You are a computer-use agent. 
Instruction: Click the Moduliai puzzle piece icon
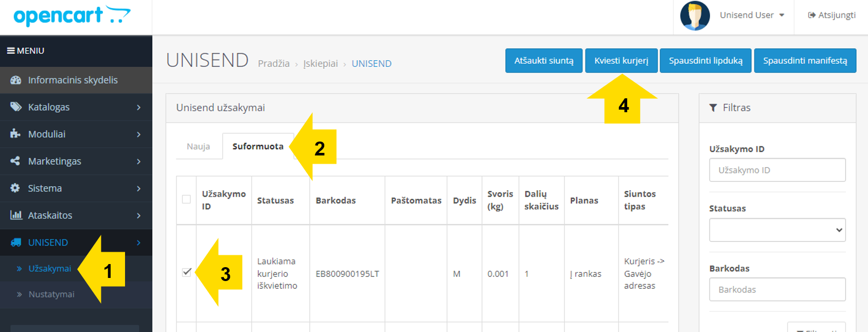(15, 134)
